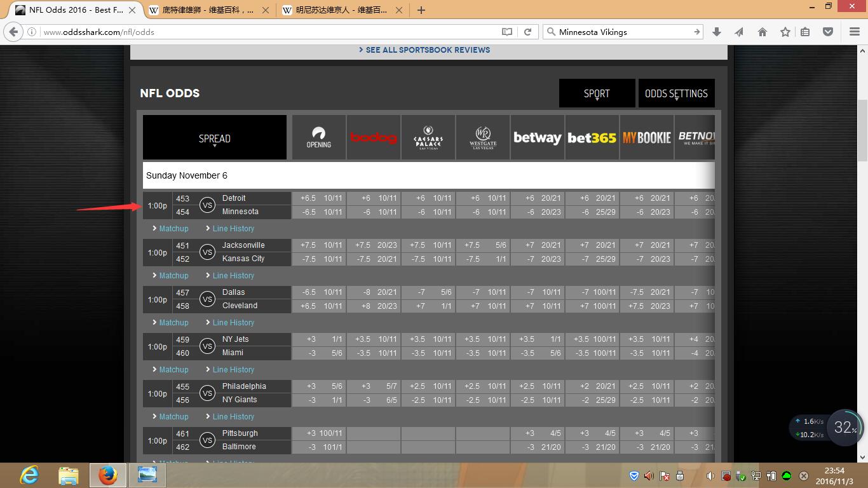Select the NFL Odds 2016 browser tab
The width and height of the screenshot is (868, 488).
(76, 10)
